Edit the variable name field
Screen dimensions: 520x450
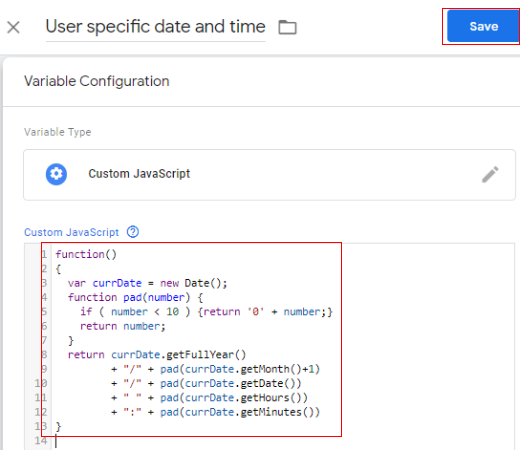[x=155, y=27]
